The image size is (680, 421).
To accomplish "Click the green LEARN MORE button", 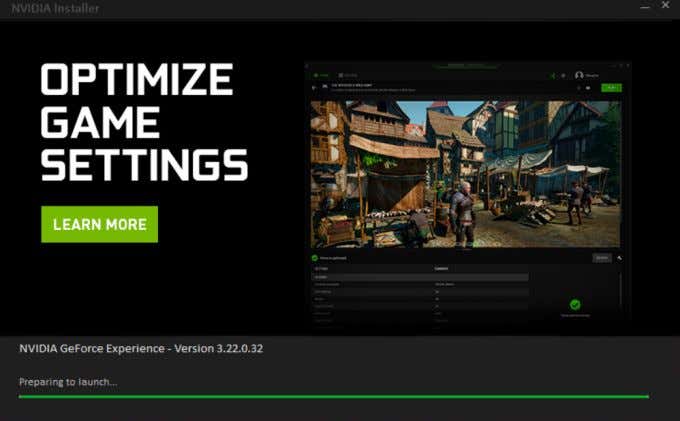I will tap(99, 224).
